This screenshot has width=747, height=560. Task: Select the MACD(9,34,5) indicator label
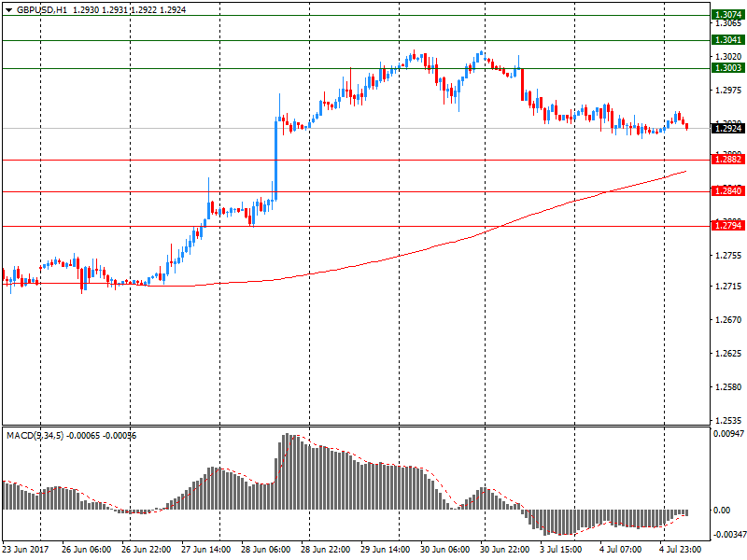pyautogui.click(x=35, y=436)
